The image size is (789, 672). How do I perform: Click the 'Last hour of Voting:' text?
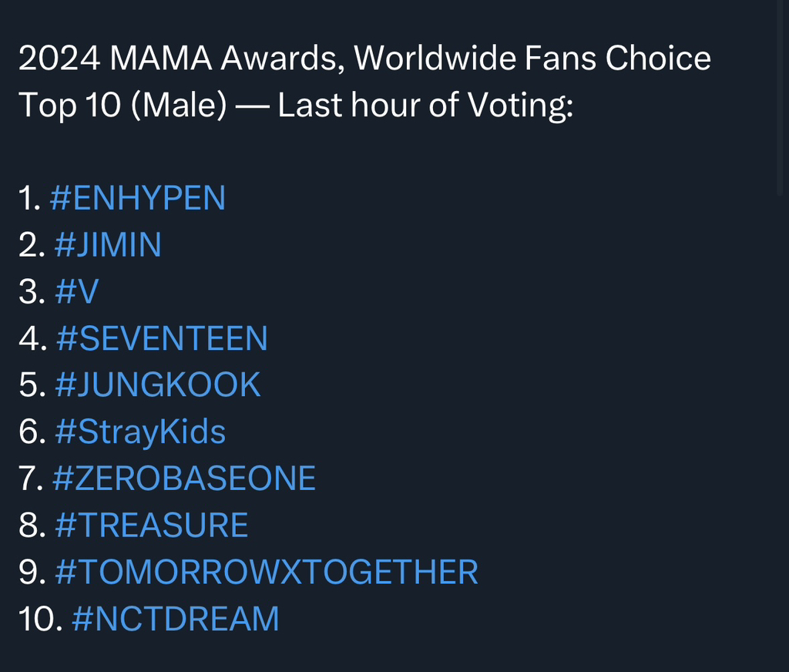[x=425, y=106]
